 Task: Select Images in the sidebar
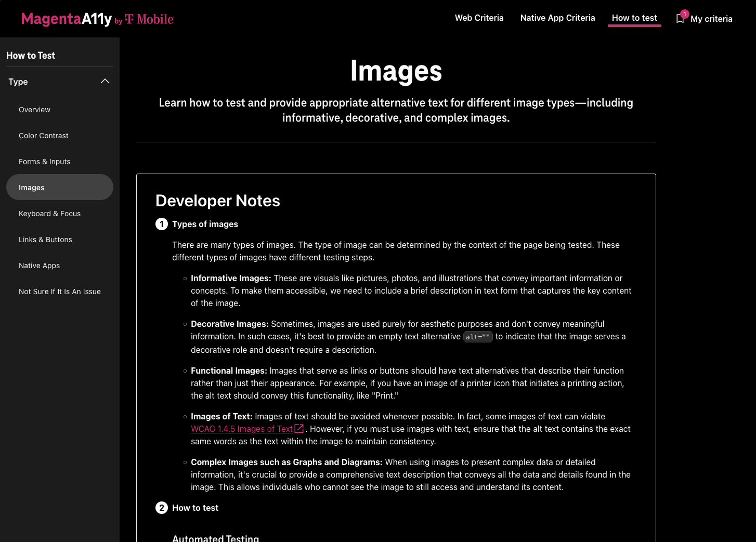60,187
